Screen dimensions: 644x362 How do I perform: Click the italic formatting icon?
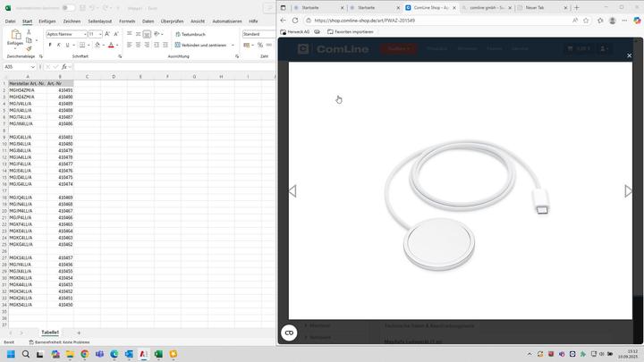click(57, 44)
